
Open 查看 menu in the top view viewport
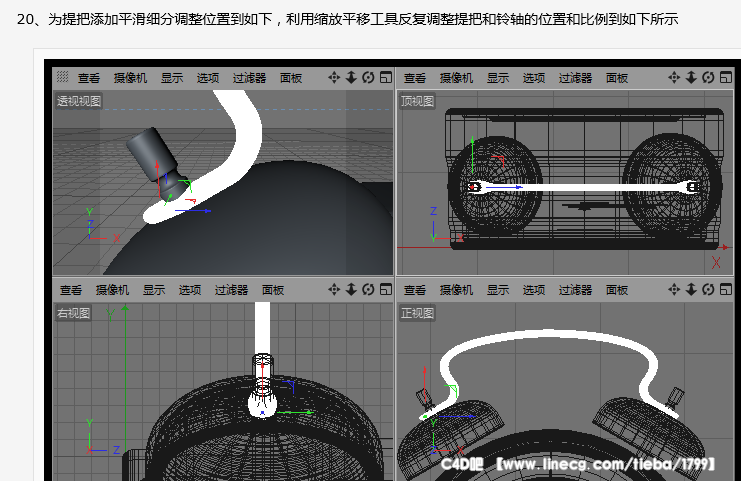click(x=415, y=78)
